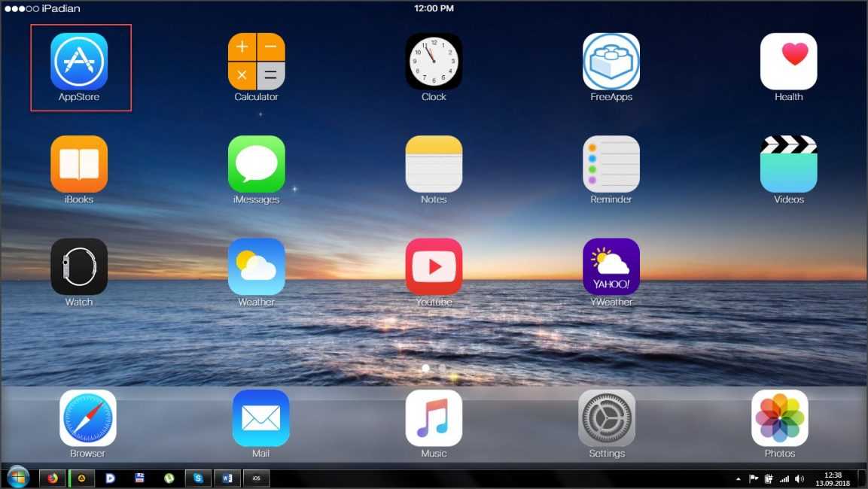Launch the Watch app

click(79, 267)
